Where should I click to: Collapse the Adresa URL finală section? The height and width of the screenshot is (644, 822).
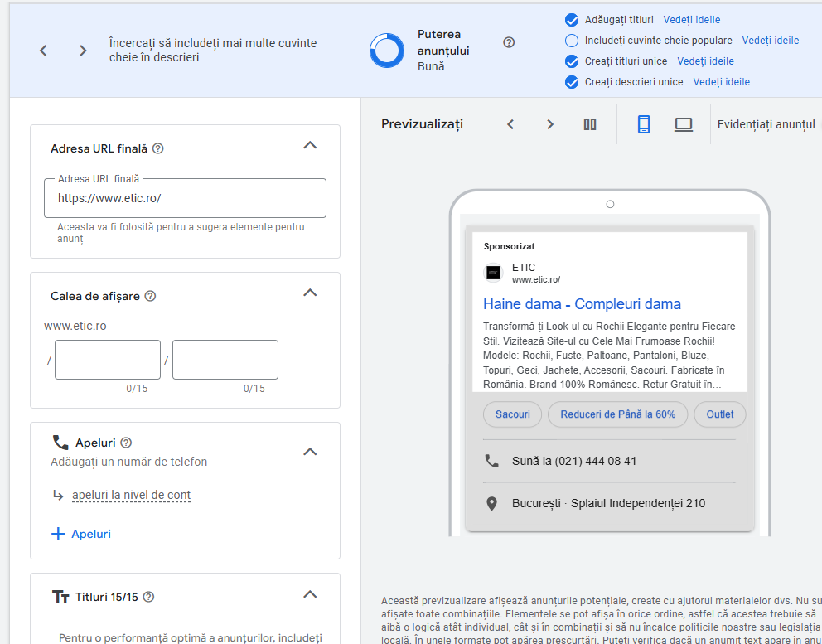(x=310, y=145)
